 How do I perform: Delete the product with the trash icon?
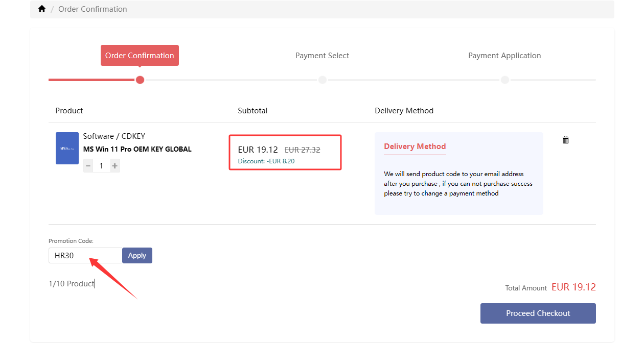coord(566,139)
